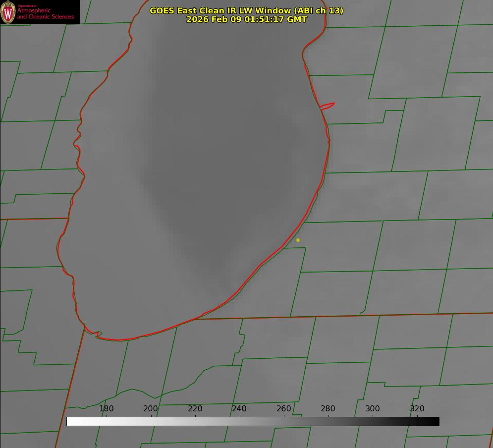Image resolution: width=493 pixels, height=448 pixels.
Task: Select the 220 colorbar tick label
Action: (195, 409)
